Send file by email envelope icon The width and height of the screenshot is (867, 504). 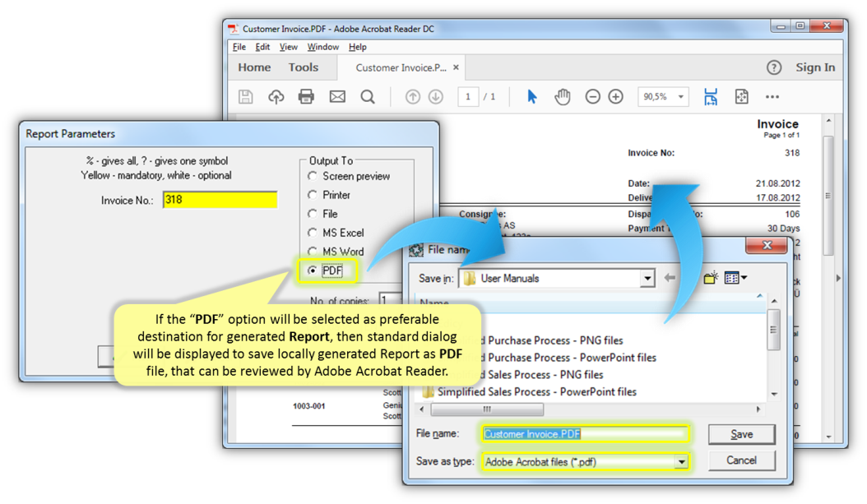pyautogui.click(x=337, y=97)
